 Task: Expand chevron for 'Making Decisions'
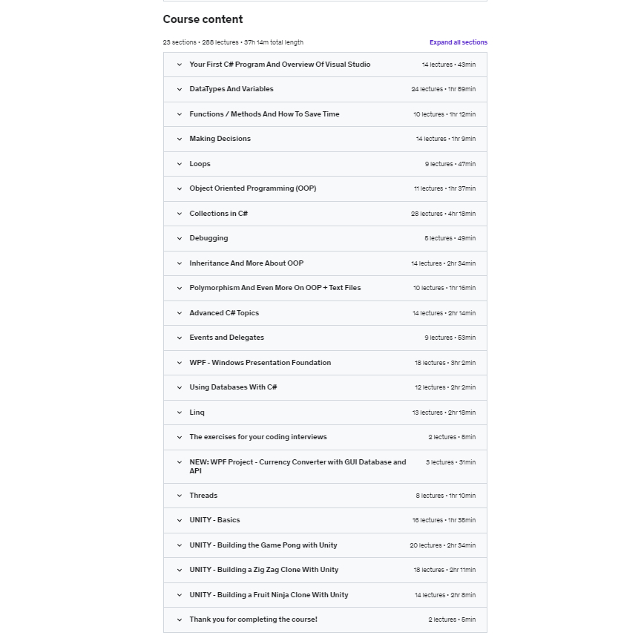point(180,139)
